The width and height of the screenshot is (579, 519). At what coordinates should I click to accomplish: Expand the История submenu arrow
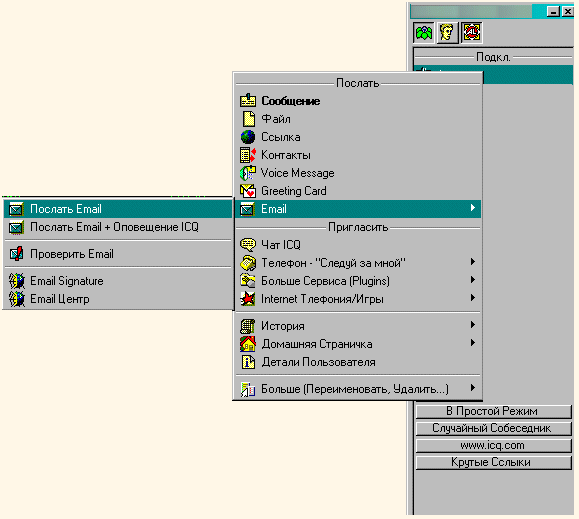click(473, 324)
